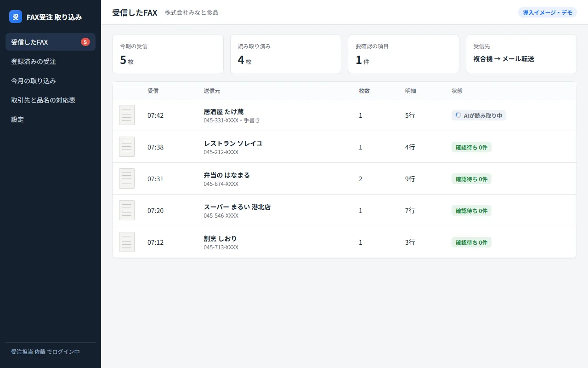Open the 弁当の はなまる fax document thumbnail
This screenshot has width=588, height=368.
click(x=127, y=178)
